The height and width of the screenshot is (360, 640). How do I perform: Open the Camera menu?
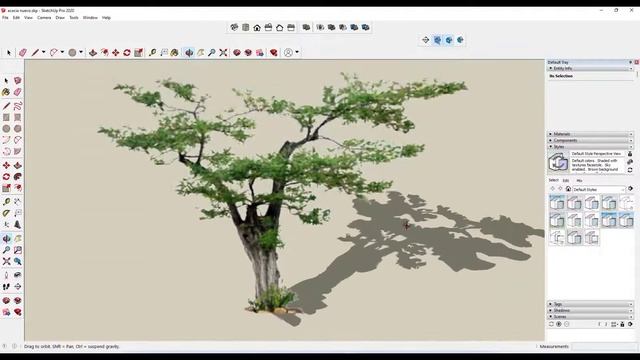tap(44, 18)
